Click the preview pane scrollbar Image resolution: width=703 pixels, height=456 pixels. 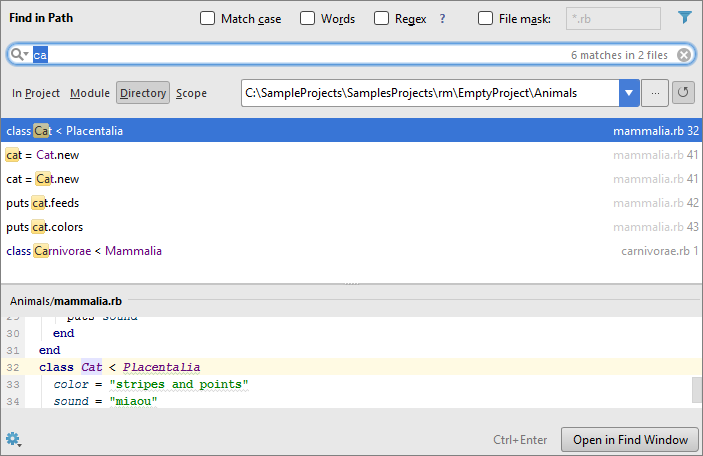click(696, 390)
